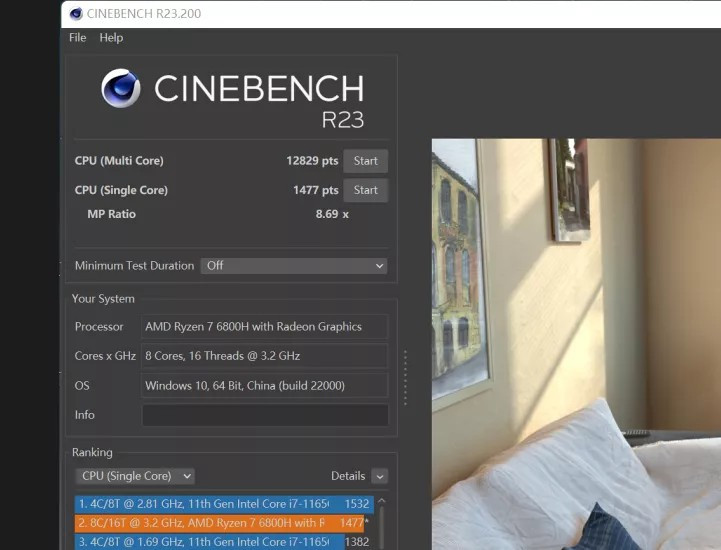Open the Help menu

(x=111, y=38)
